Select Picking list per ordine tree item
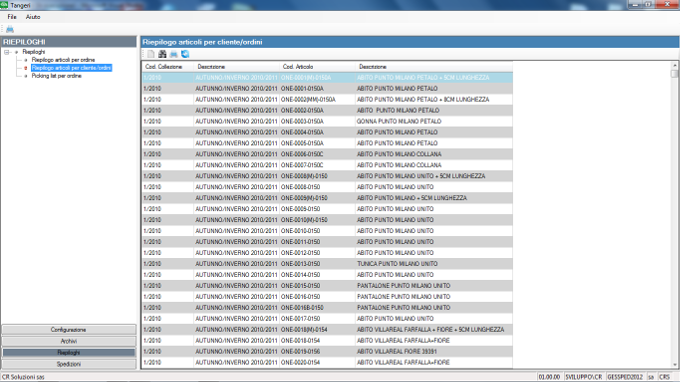The width and height of the screenshot is (680, 382). (56, 76)
